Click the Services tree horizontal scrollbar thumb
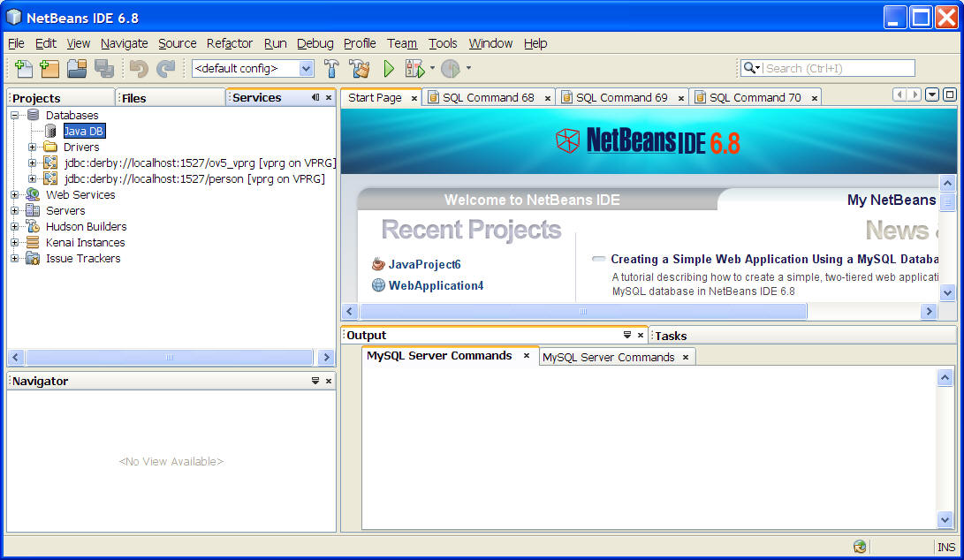 (170, 357)
